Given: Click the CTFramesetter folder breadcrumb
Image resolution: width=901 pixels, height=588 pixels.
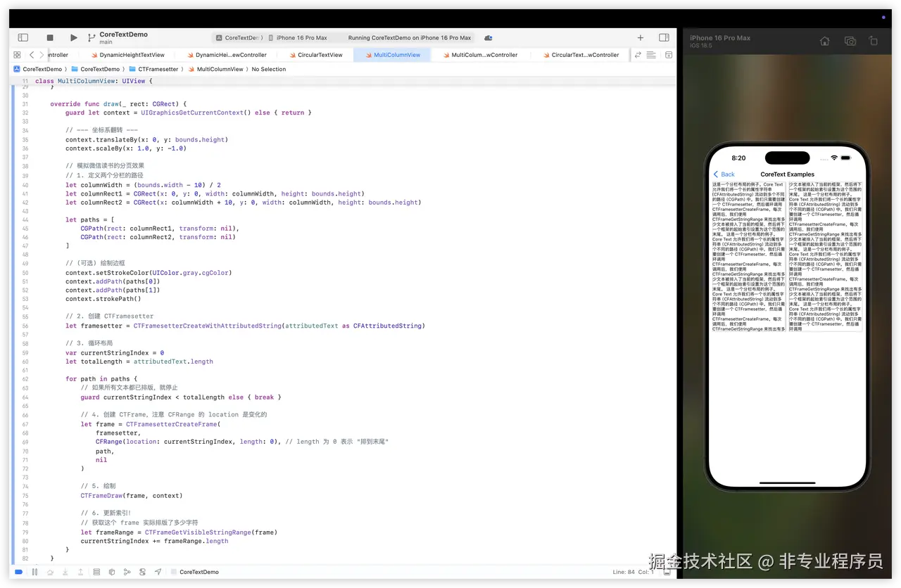Looking at the screenshot, I should pos(154,69).
